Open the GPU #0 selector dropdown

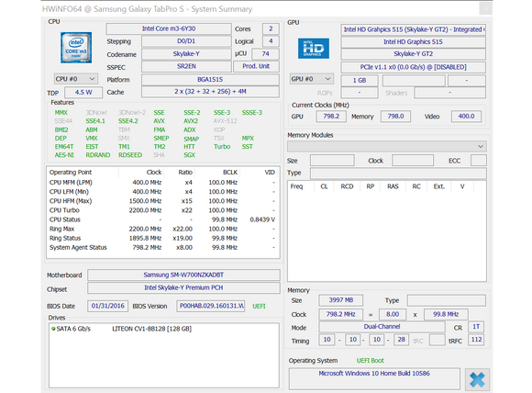[312, 79]
